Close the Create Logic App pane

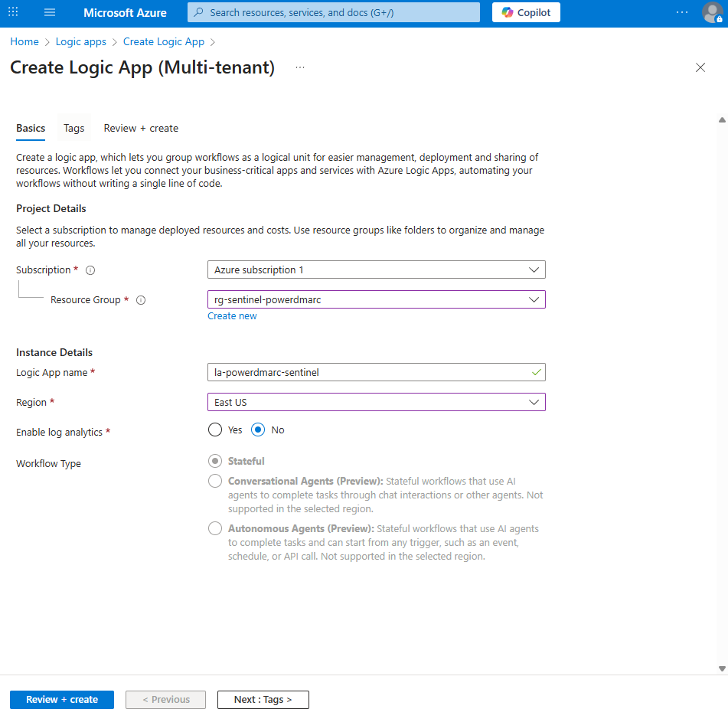(700, 68)
